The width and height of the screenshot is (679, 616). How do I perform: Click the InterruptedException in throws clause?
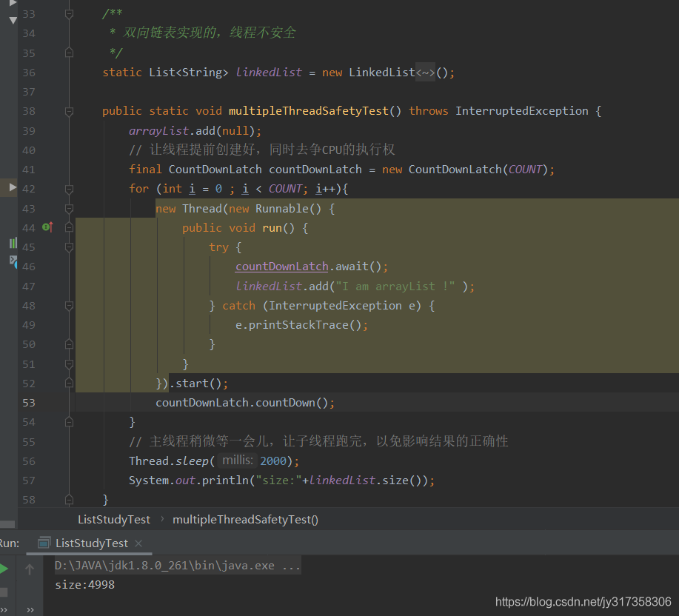pos(522,111)
